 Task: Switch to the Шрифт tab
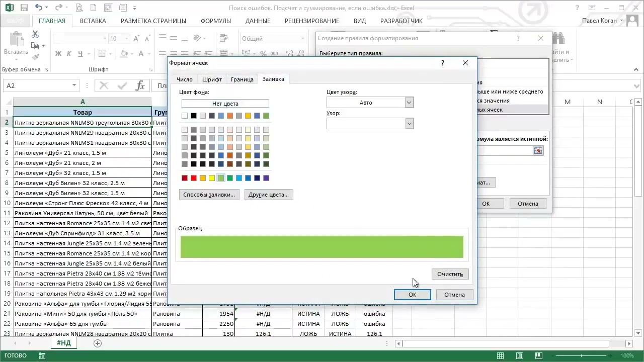click(x=212, y=79)
